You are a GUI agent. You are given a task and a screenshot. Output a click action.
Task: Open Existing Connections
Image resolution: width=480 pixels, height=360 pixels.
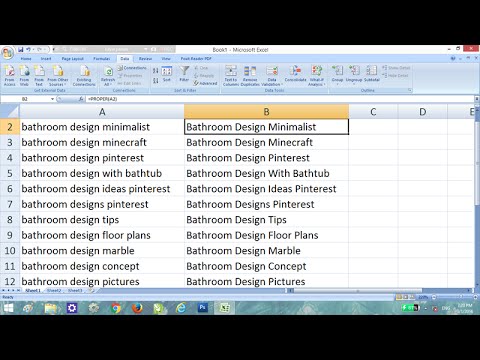point(84,76)
